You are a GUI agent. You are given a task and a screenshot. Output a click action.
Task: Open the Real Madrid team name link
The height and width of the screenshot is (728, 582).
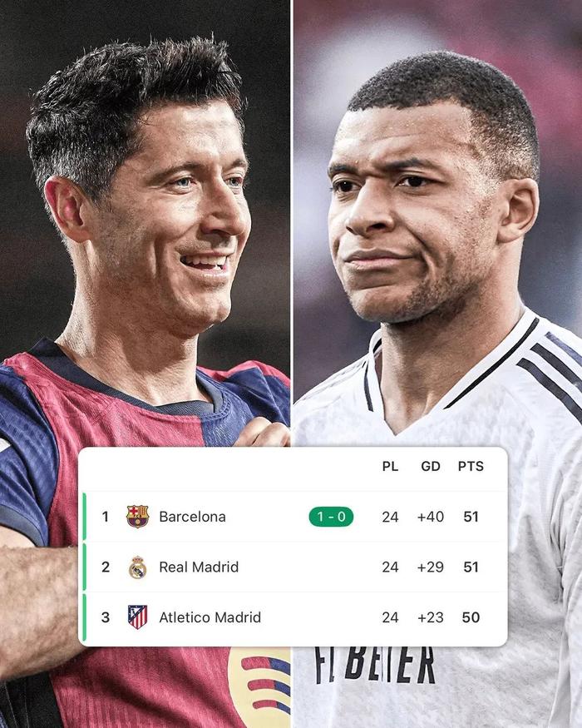[199, 567]
